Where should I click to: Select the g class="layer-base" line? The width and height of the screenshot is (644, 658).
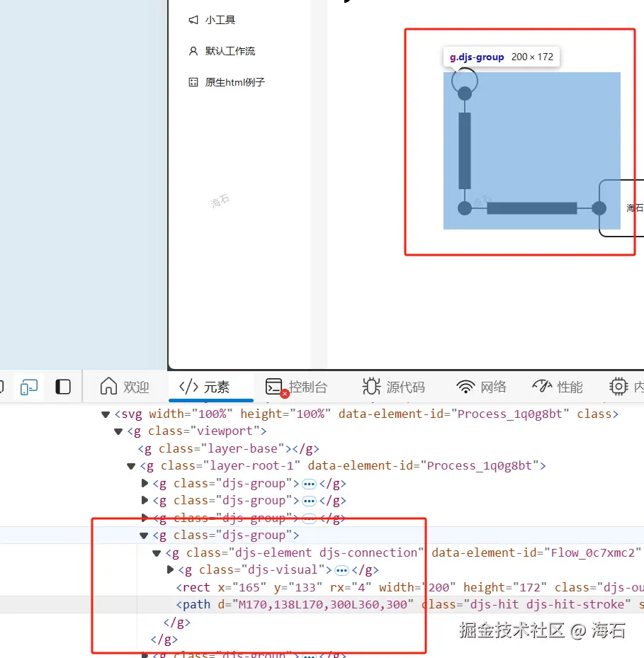point(228,449)
